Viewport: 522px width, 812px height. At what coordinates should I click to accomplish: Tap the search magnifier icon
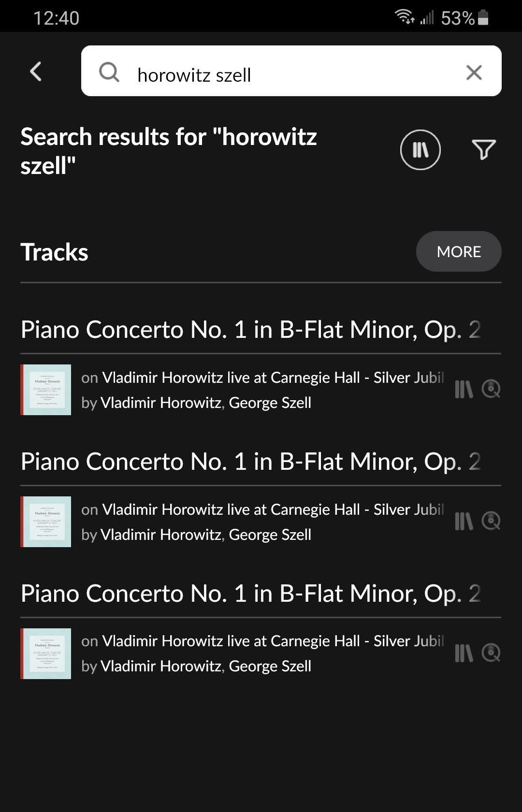109,72
